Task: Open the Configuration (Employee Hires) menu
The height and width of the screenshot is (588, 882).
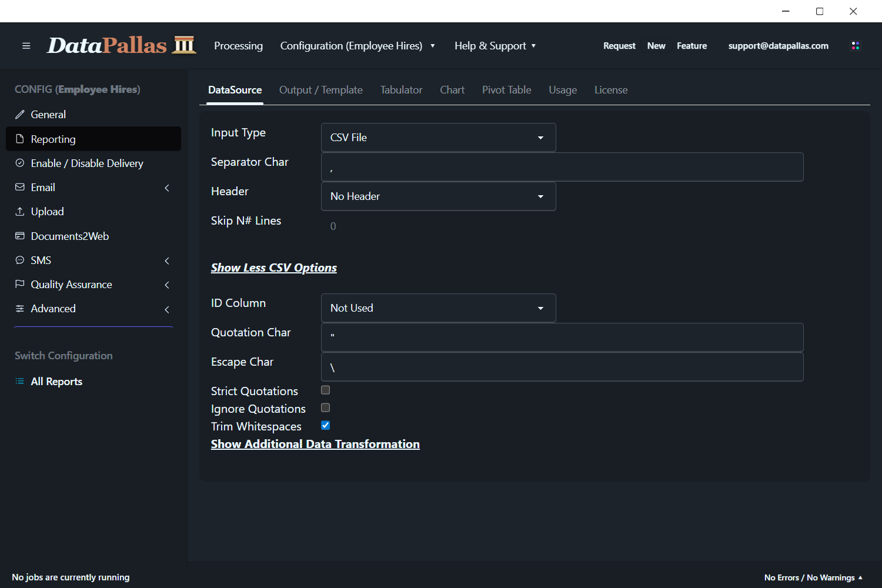Action: (358, 46)
